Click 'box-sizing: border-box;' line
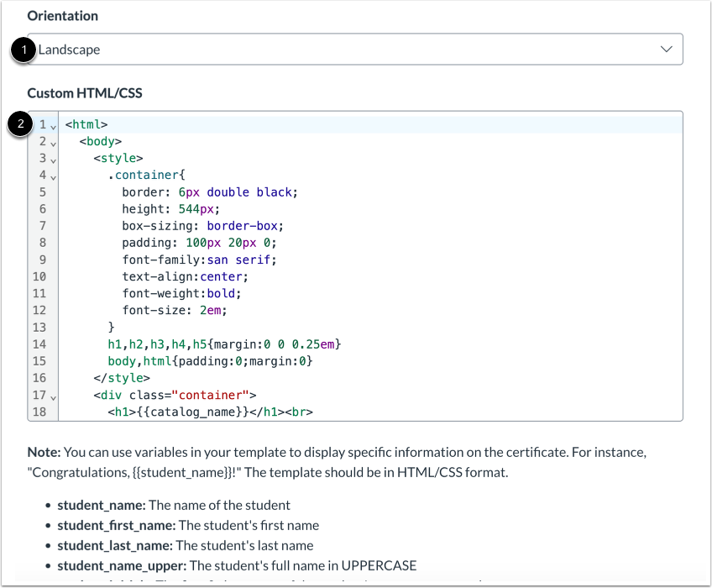The width and height of the screenshot is (712, 588). 202,226
